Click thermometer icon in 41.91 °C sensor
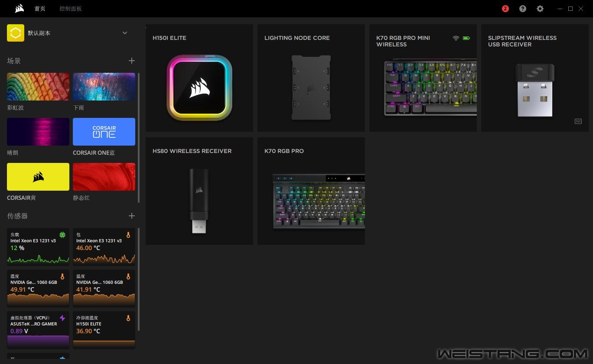The height and width of the screenshot is (364, 593). click(x=128, y=276)
